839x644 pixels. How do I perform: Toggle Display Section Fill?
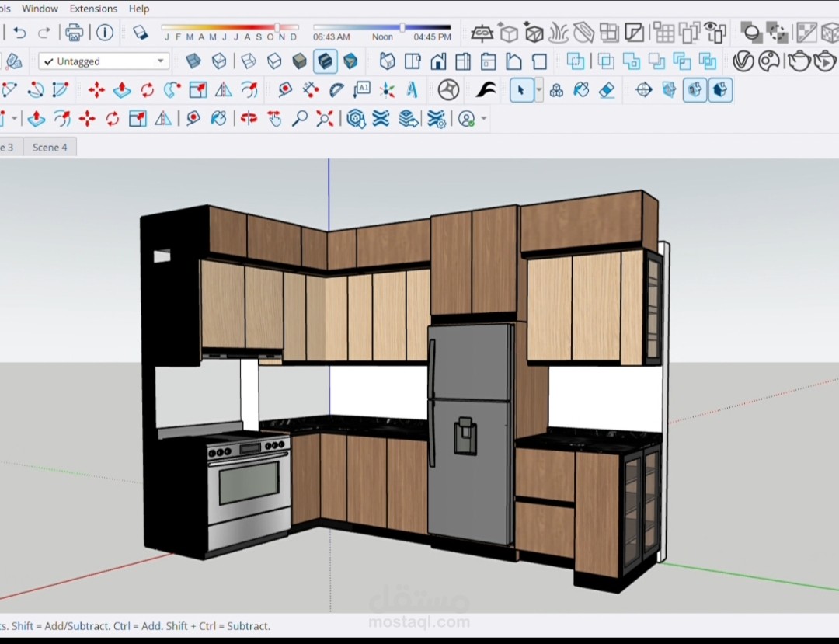point(720,90)
